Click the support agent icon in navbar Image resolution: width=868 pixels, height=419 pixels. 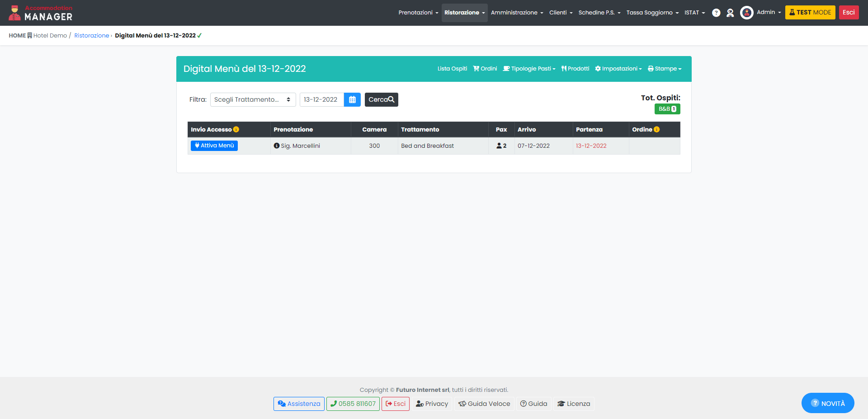point(730,13)
